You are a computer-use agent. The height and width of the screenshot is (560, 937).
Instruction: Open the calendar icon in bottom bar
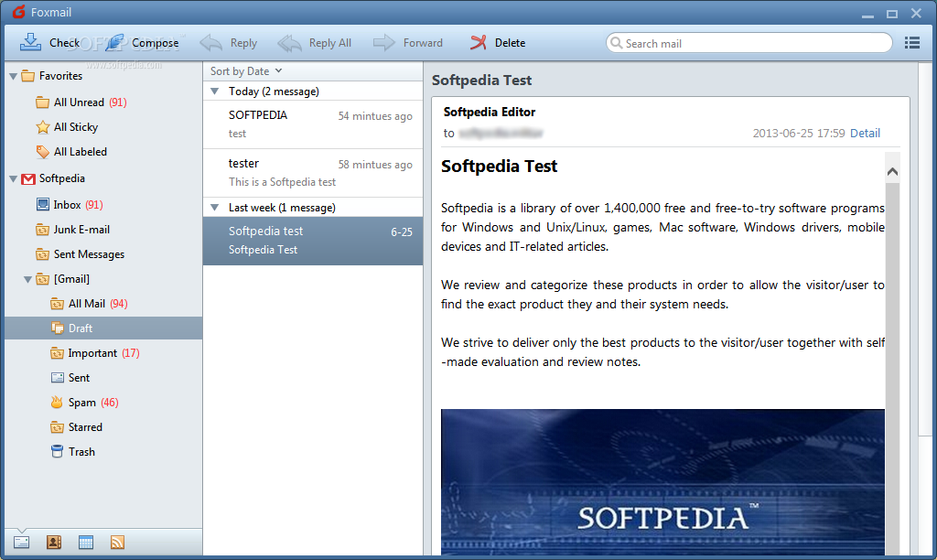pyautogui.click(x=86, y=542)
